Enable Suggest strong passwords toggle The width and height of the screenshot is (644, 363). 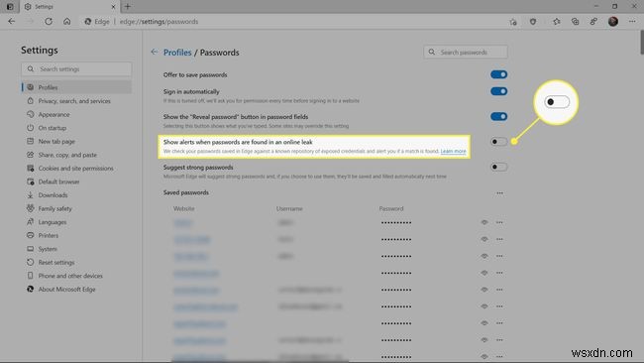[x=498, y=167]
